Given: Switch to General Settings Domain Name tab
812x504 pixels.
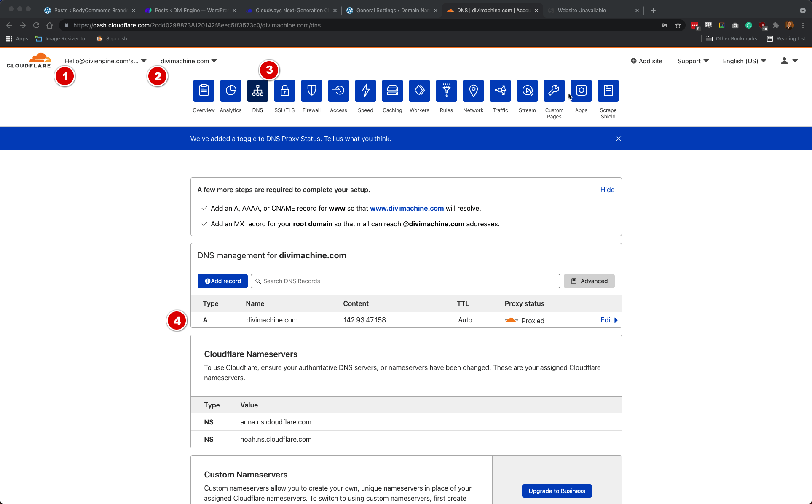Looking at the screenshot, I should click(x=392, y=11).
